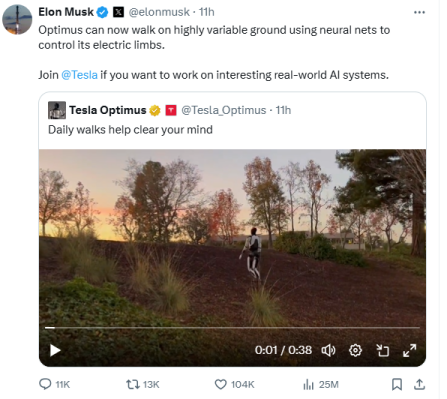Click the Elon Musk display name

66,12
